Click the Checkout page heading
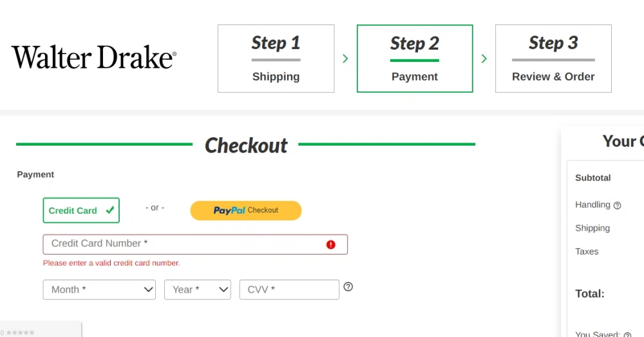The height and width of the screenshot is (337, 644). click(246, 146)
